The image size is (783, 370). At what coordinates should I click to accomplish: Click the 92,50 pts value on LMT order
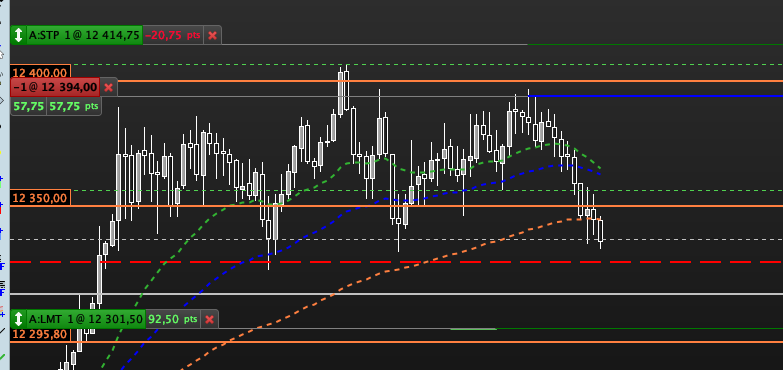point(173,319)
